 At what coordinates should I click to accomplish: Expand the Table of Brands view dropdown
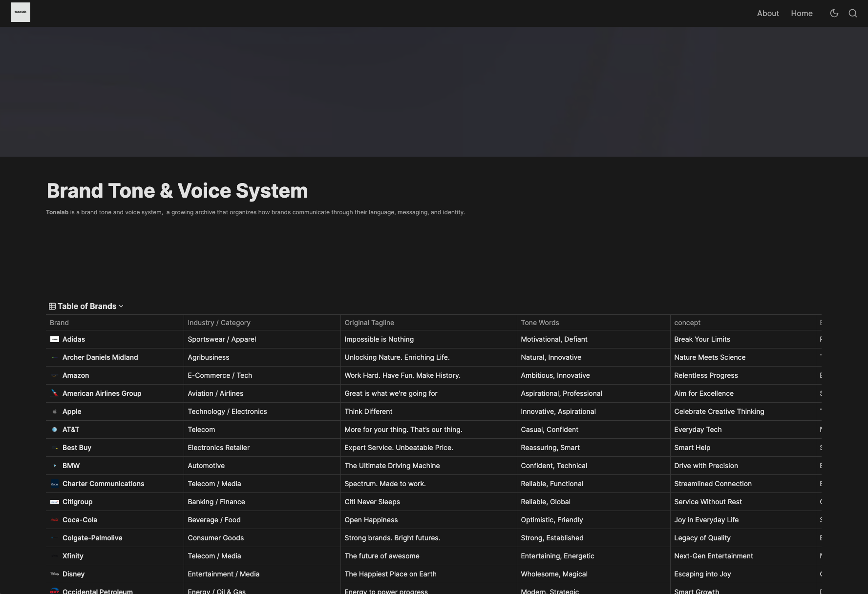click(x=121, y=306)
